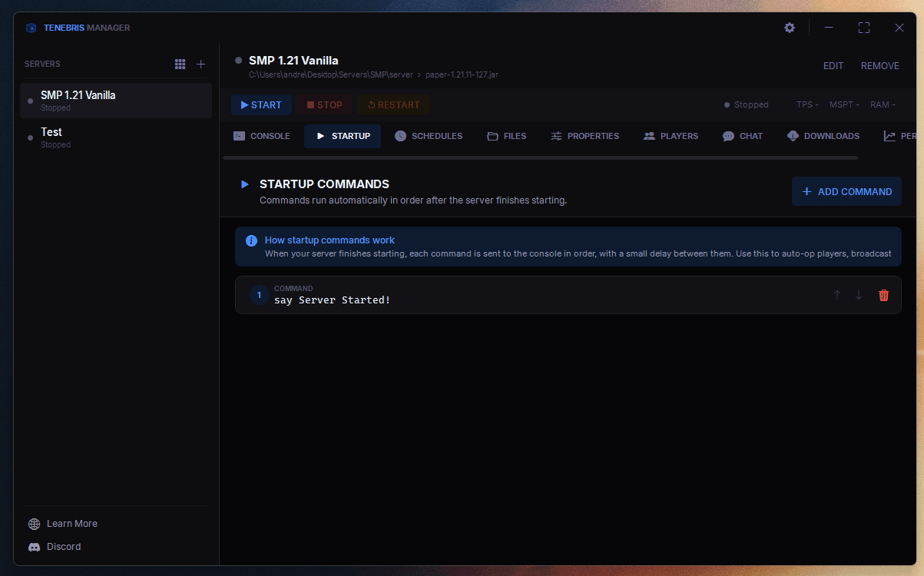Viewport: 924px width, 576px height.
Task: Move command 1 down with arrow
Action: click(x=859, y=295)
